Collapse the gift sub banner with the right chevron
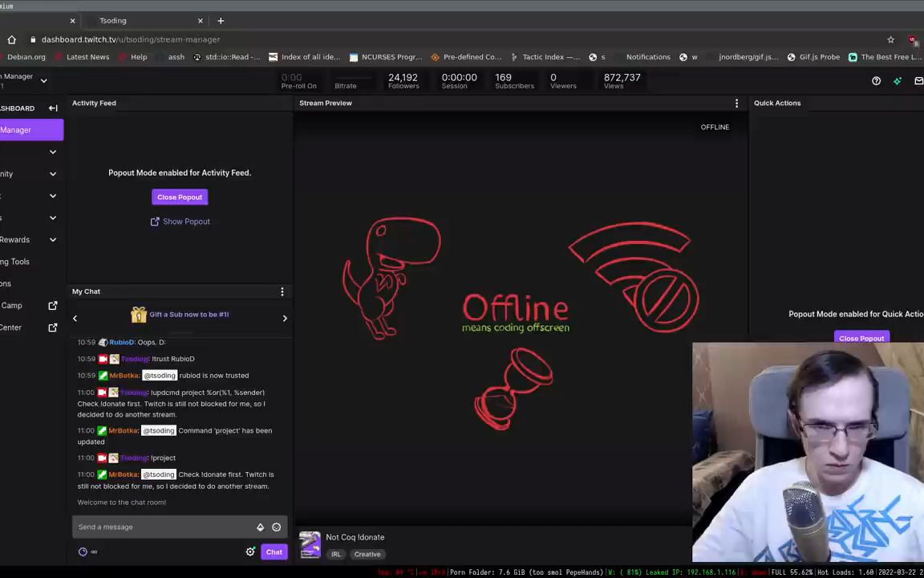This screenshot has height=578, width=924. (x=285, y=317)
